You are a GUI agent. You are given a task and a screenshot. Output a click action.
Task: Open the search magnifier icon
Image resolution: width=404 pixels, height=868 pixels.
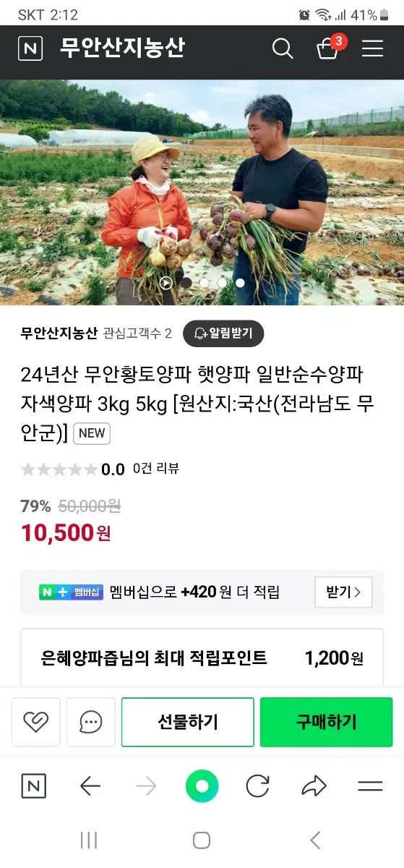point(283,48)
